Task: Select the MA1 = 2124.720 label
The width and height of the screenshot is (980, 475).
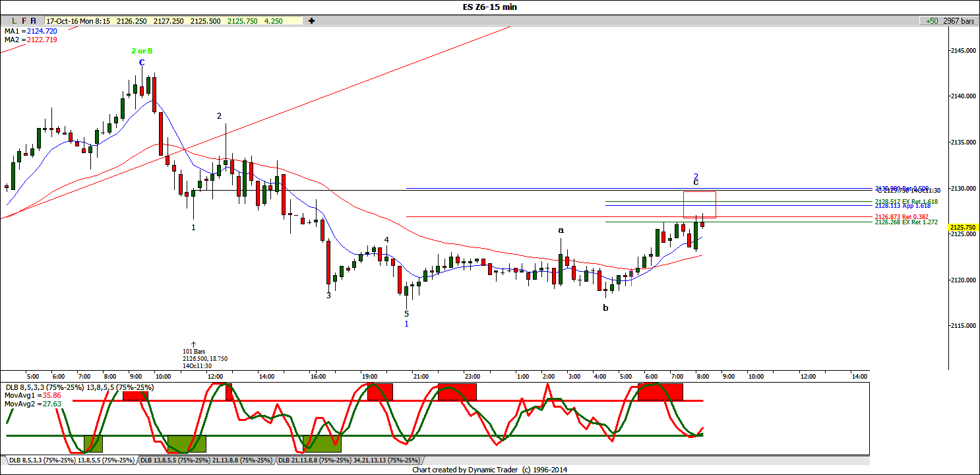Action: [31, 31]
